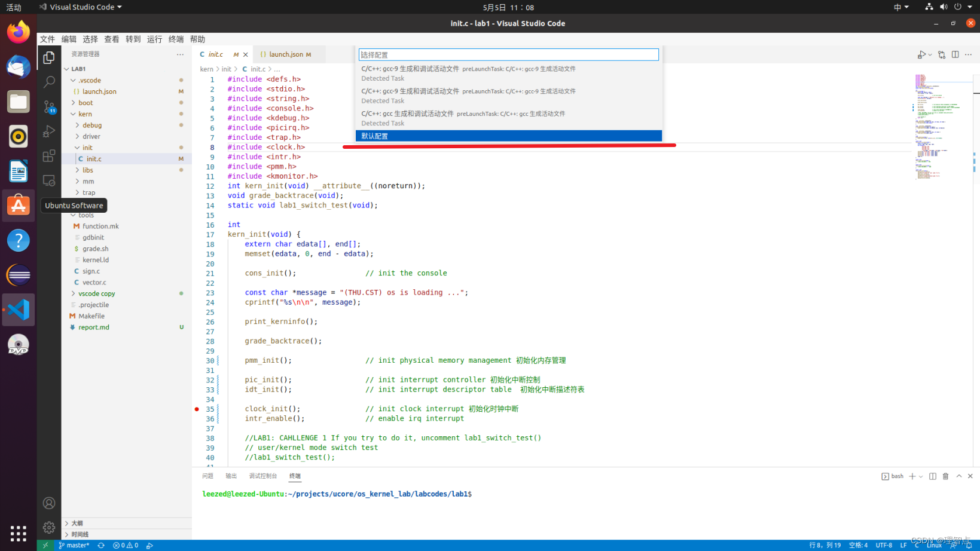Click the 选择配置 input field
The width and height of the screenshot is (980, 551).
coord(509,55)
